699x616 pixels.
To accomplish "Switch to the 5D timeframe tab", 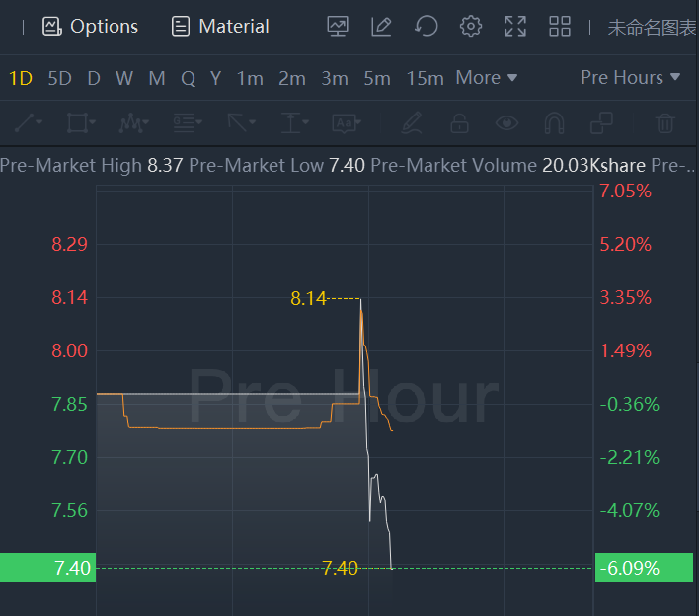I will click(60, 78).
